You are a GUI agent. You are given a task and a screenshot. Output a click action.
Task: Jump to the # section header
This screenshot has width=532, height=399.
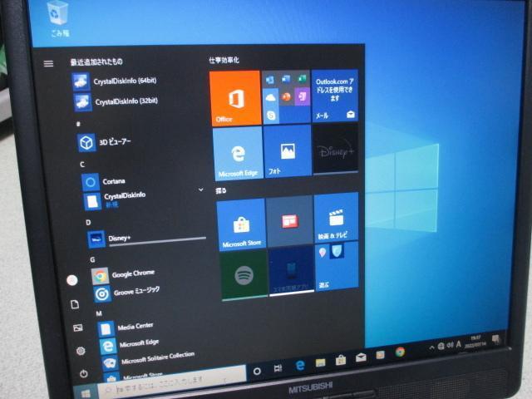tap(78, 124)
